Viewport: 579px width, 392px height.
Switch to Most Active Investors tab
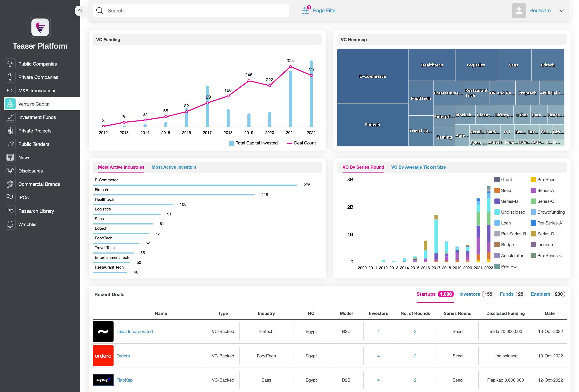(174, 167)
